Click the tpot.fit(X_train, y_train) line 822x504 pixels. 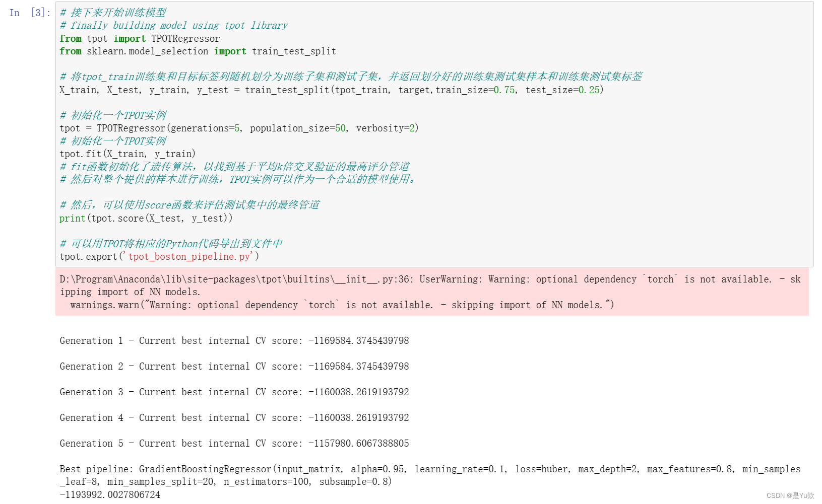tap(128, 154)
